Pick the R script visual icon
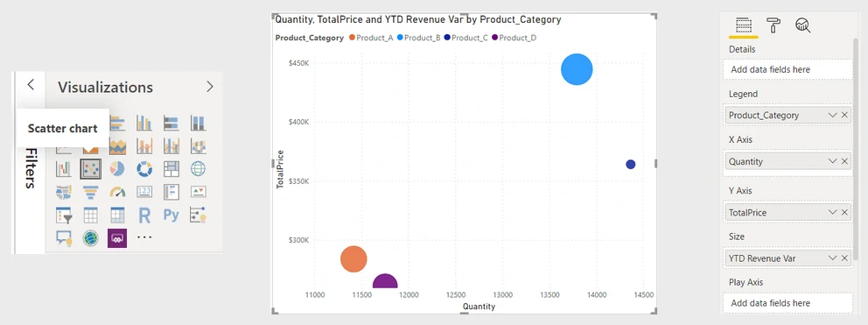Viewport: 868px width, 325px height. pyautogui.click(x=143, y=215)
